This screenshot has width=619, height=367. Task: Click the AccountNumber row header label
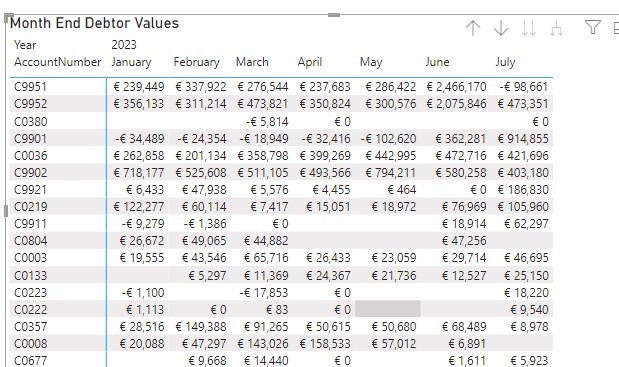pyautogui.click(x=58, y=62)
